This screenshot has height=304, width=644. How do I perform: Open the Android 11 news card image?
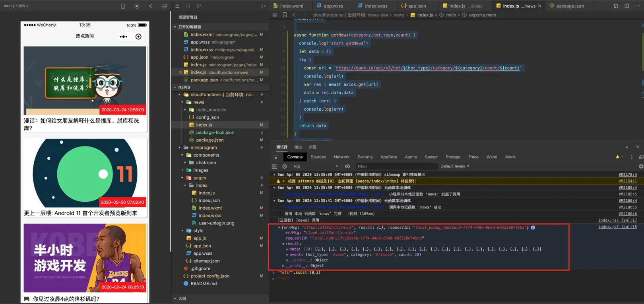[x=85, y=173]
